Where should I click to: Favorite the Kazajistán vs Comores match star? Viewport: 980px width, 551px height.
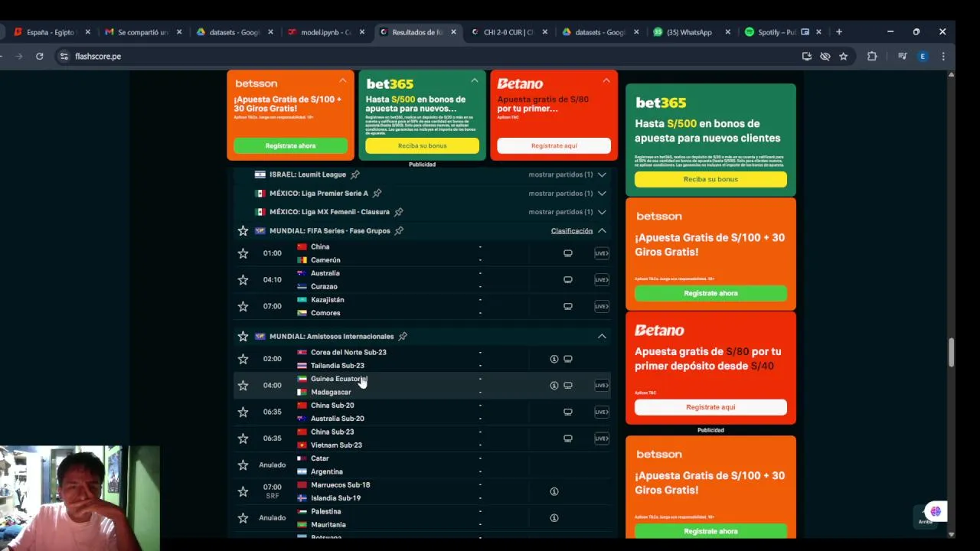[x=243, y=306]
